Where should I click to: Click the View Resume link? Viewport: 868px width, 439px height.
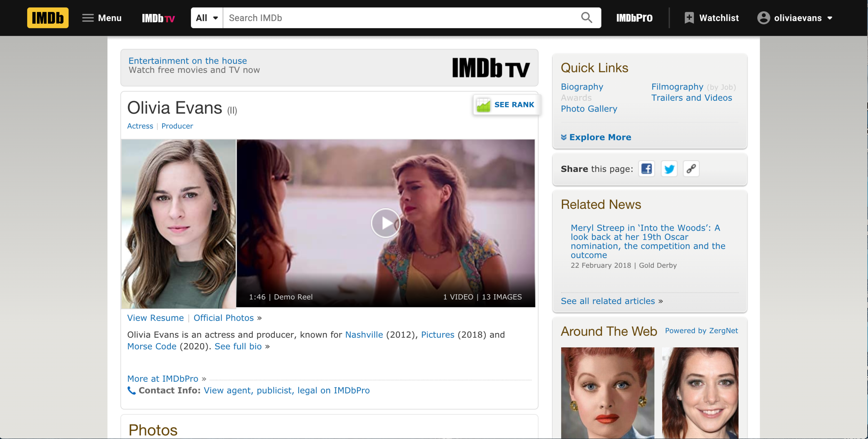[155, 318]
